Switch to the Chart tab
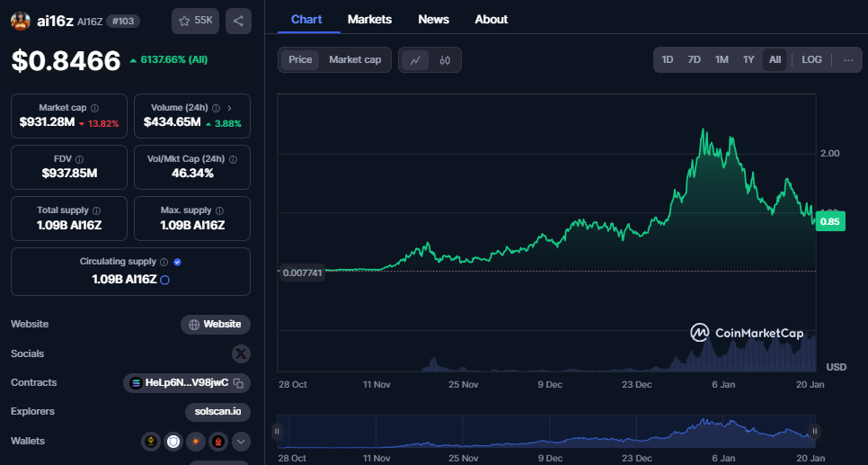This screenshot has width=868, height=465. tap(306, 20)
